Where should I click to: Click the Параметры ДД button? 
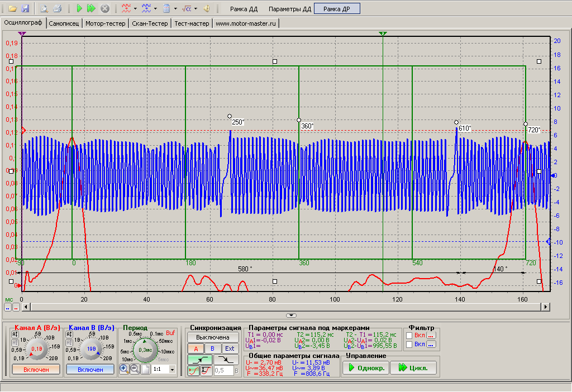point(290,9)
